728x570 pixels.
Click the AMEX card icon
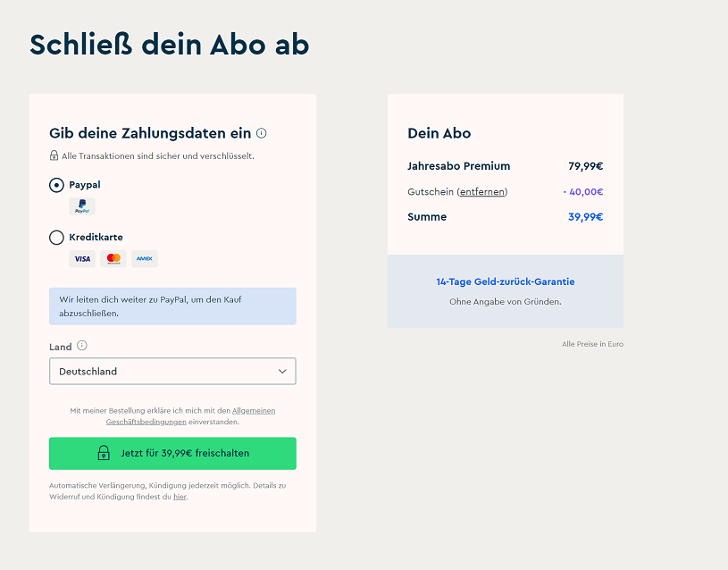[144, 259]
